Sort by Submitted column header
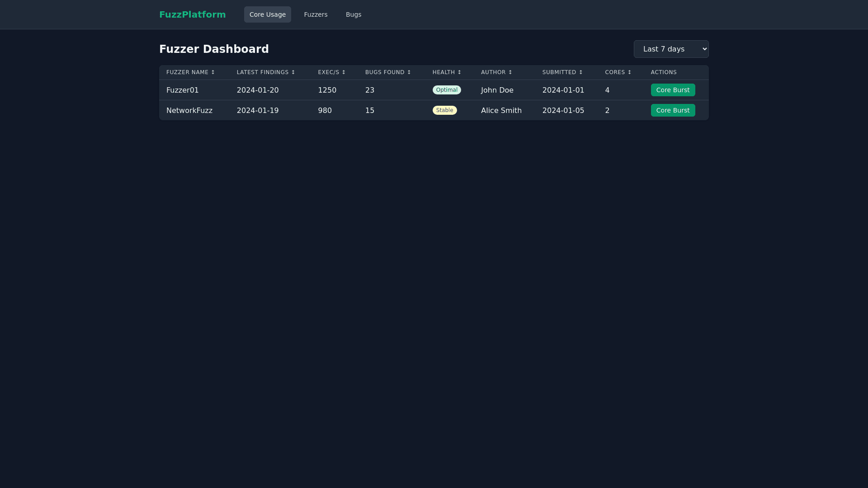This screenshot has height=488, width=868. (562, 72)
